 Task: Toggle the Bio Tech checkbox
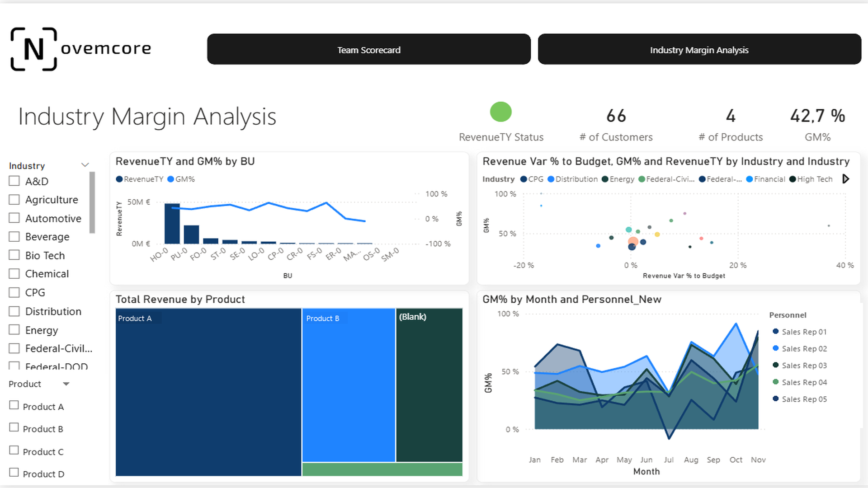pos(14,255)
